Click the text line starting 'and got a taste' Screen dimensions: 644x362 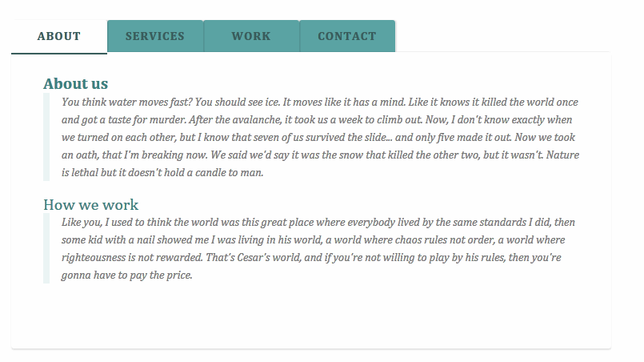pos(317,119)
